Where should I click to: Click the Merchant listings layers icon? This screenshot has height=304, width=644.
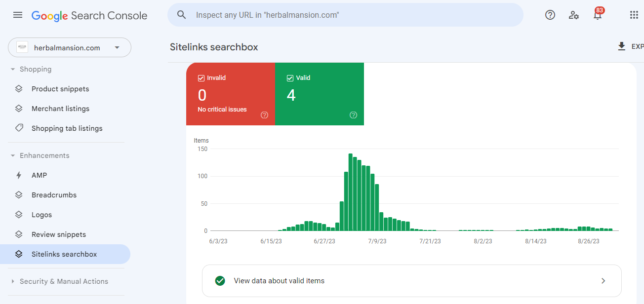pos(19,109)
